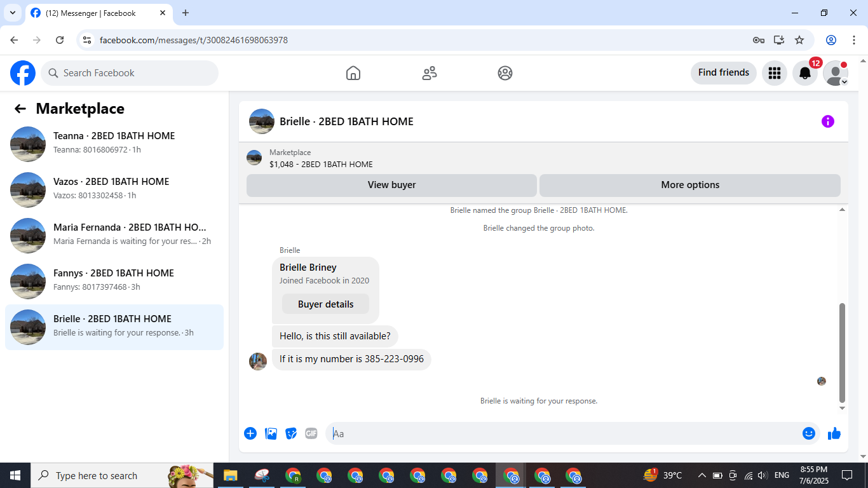The width and height of the screenshot is (868, 488).
Task: Open the Friends icon in top navigation
Action: pyautogui.click(x=430, y=73)
